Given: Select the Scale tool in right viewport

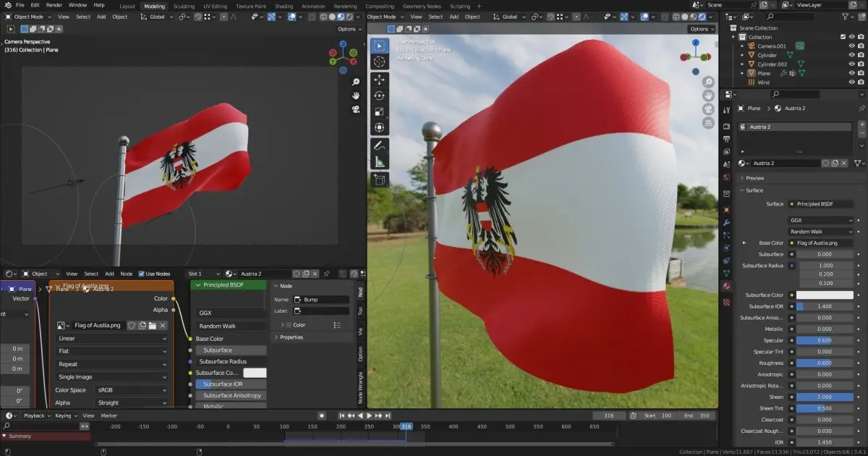Looking at the screenshot, I should 379,111.
